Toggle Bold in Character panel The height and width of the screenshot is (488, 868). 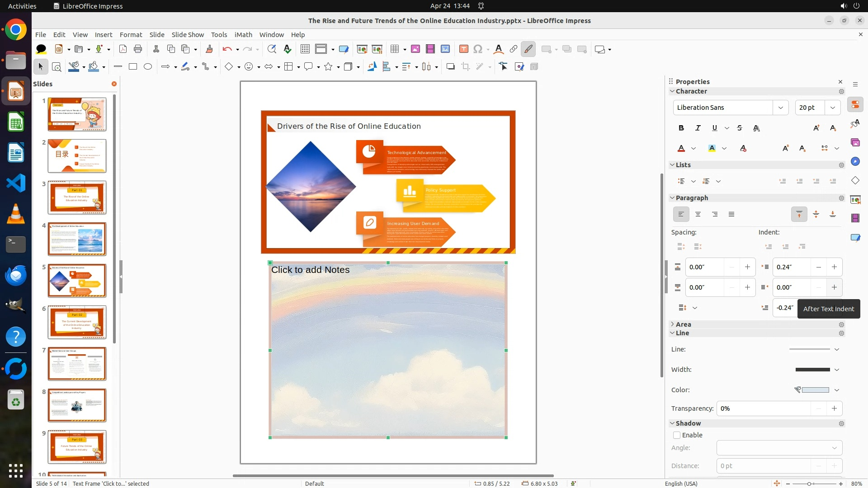(x=681, y=128)
